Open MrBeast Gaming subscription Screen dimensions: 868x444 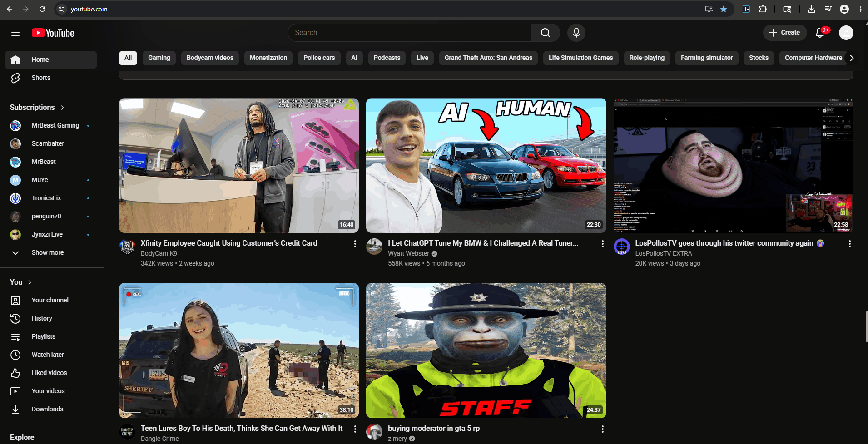click(x=51, y=125)
